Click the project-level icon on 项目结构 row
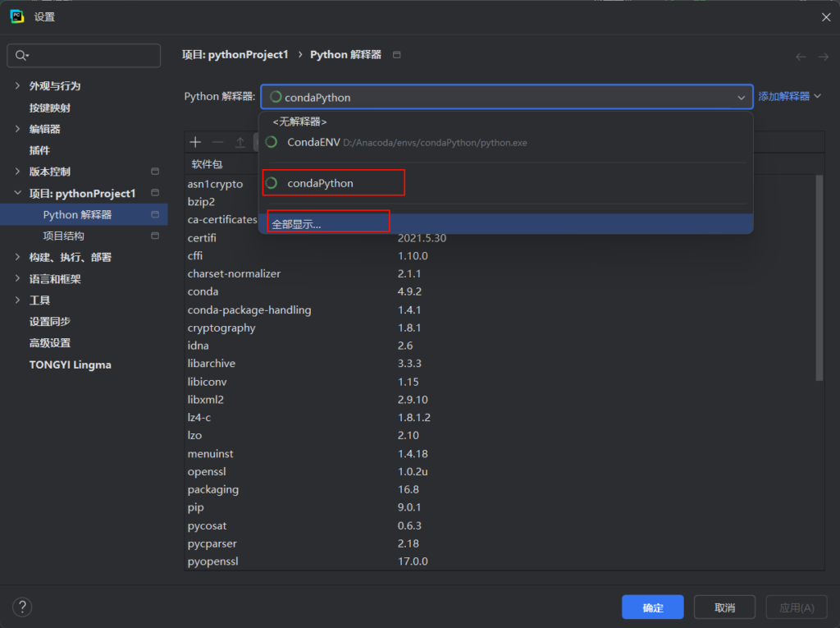 pyautogui.click(x=155, y=236)
